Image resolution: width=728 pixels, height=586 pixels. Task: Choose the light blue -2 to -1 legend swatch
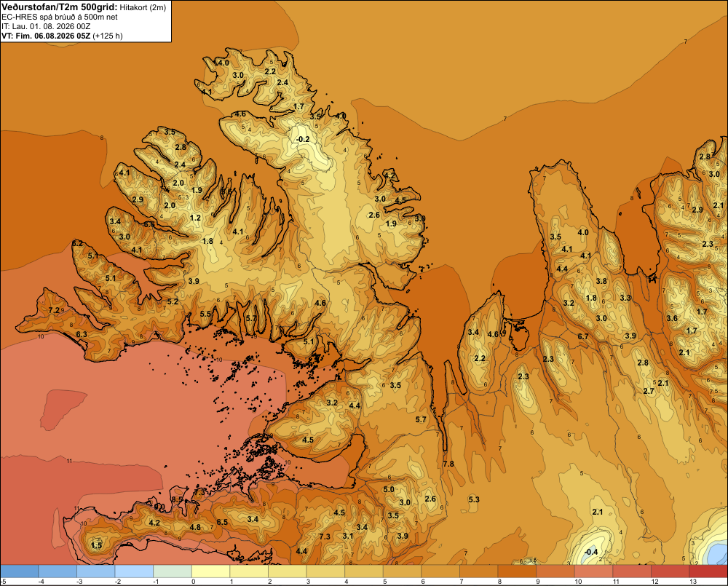tap(134, 571)
